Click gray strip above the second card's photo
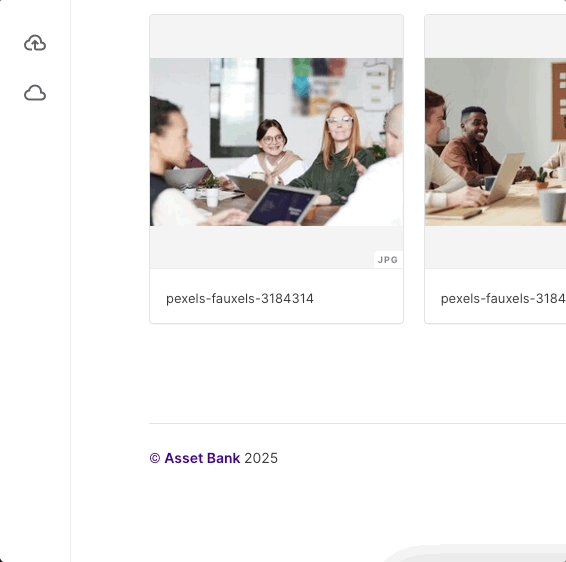Viewport: 566px width, 562px height. [x=495, y=36]
